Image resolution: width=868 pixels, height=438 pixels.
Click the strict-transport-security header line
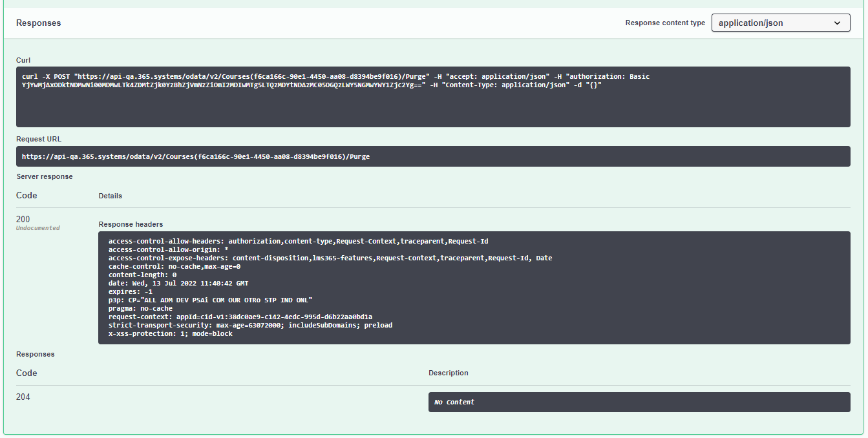coord(250,325)
